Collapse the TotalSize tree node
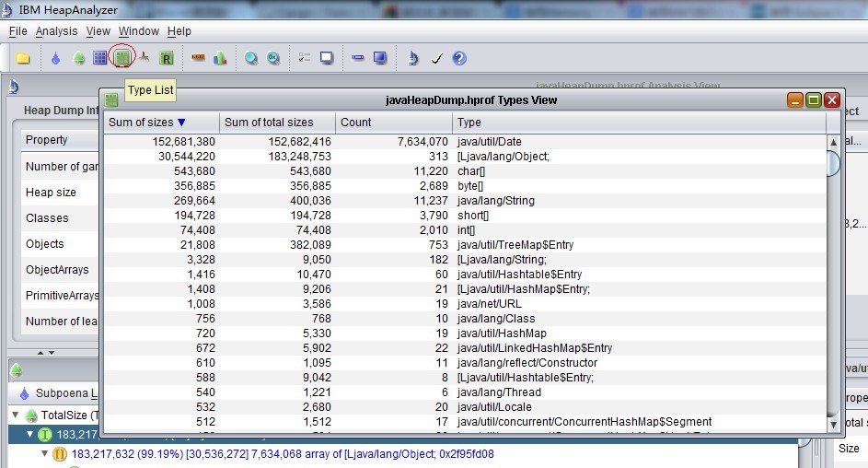 pyautogui.click(x=15, y=415)
